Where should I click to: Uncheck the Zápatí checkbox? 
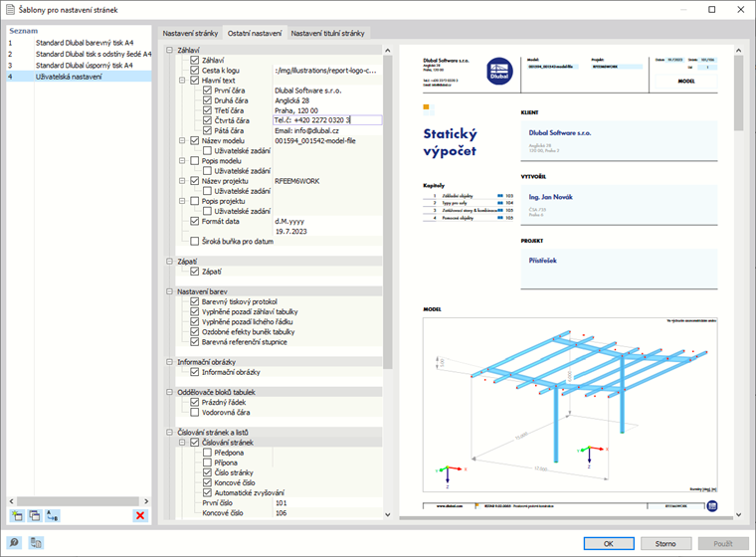[194, 272]
